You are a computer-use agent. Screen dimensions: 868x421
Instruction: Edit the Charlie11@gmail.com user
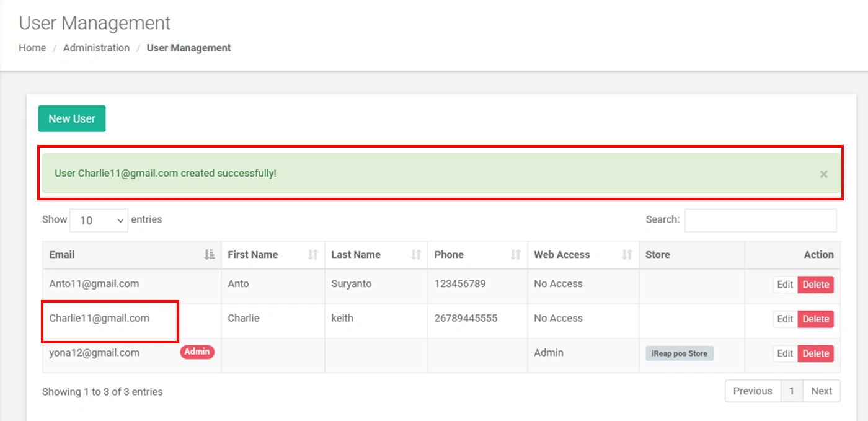pyautogui.click(x=785, y=319)
